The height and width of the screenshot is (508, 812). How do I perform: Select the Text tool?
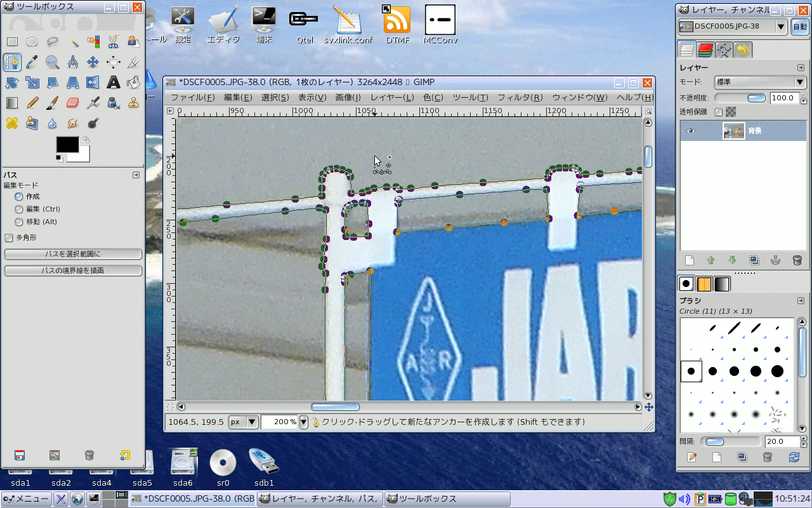pos(114,83)
